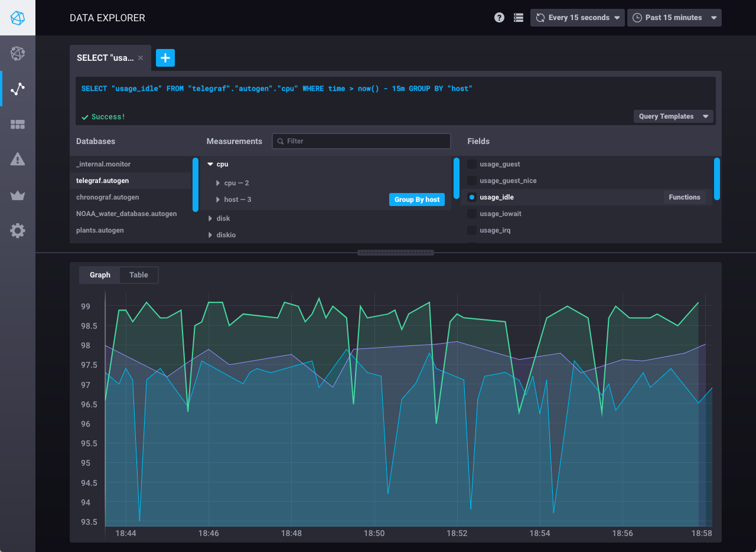Select the SELECT usa query tab
Screen dimensions: 756x552
coord(106,57)
